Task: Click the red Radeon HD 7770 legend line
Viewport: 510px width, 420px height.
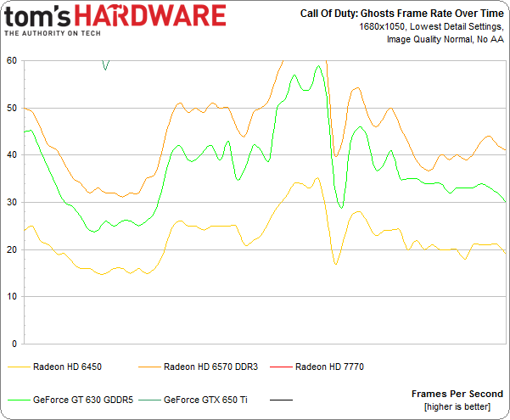Action: 282,367
